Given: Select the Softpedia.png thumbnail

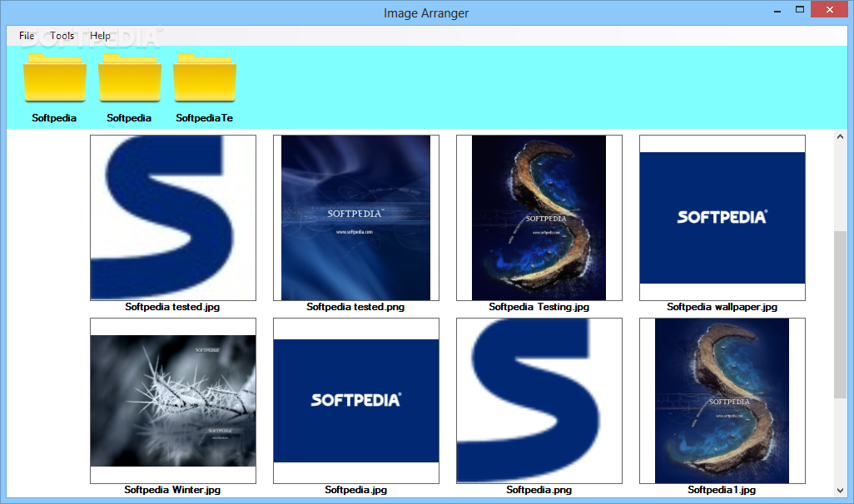Looking at the screenshot, I should pos(539,401).
